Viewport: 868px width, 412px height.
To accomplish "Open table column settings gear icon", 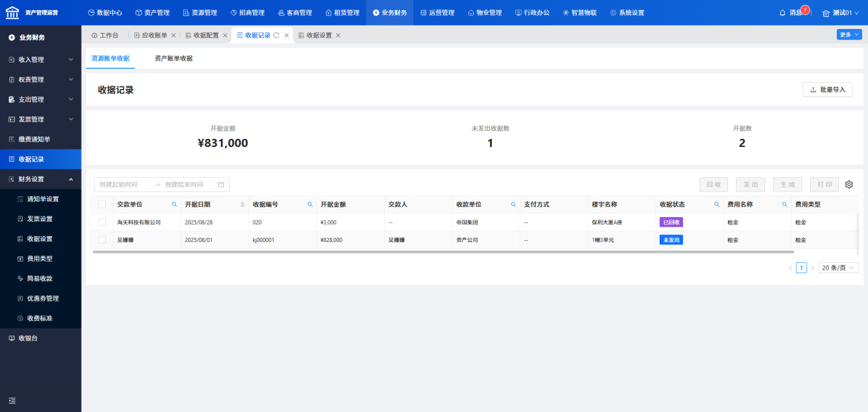I will click(x=849, y=185).
